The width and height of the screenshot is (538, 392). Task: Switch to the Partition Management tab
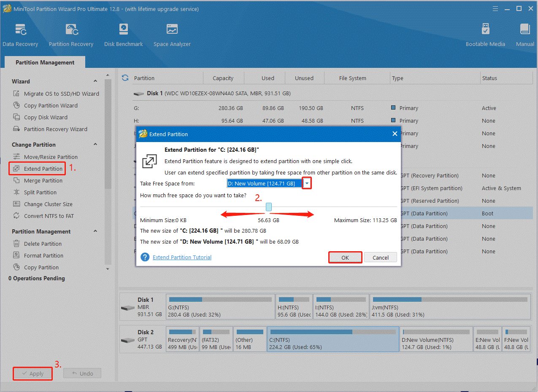[x=44, y=62]
